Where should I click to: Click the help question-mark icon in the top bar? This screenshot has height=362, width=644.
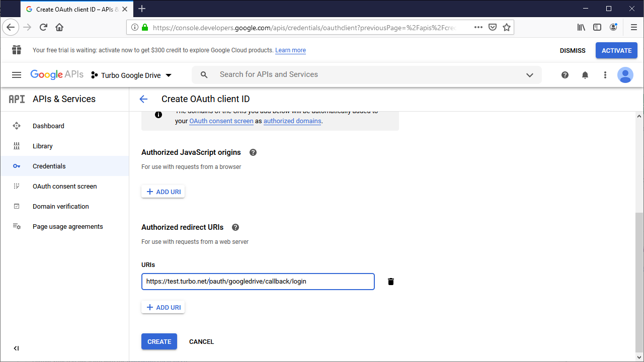click(565, 74)
